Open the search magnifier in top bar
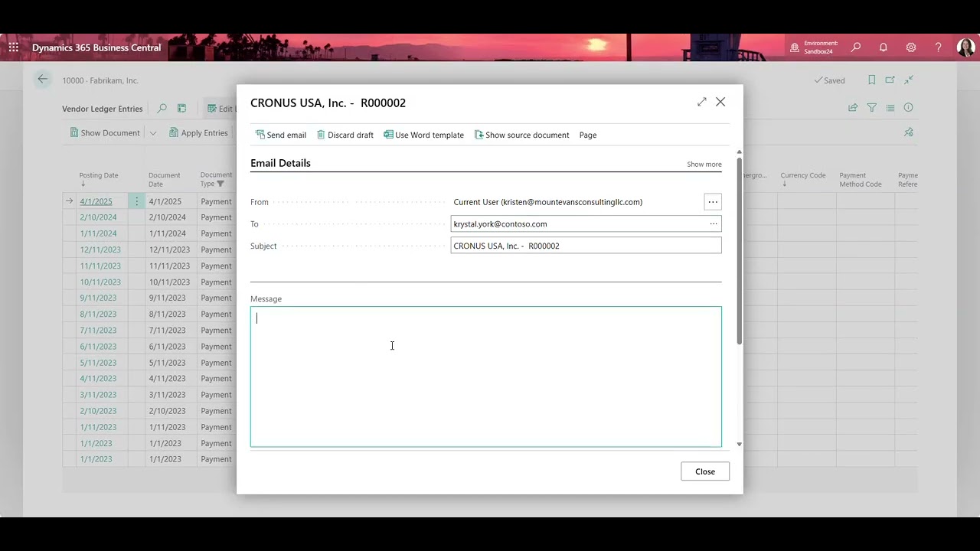Screen dimensions: 980x551 click(x=856, y=47)
